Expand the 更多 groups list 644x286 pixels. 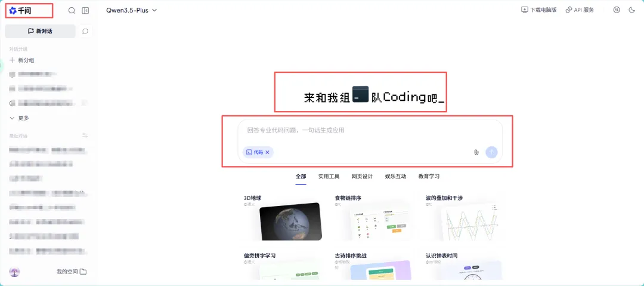19,118
